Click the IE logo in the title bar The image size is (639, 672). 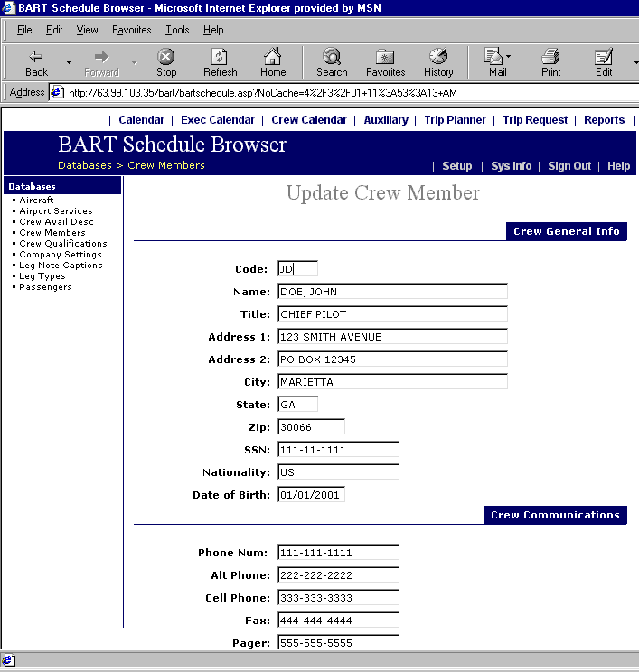8,8
